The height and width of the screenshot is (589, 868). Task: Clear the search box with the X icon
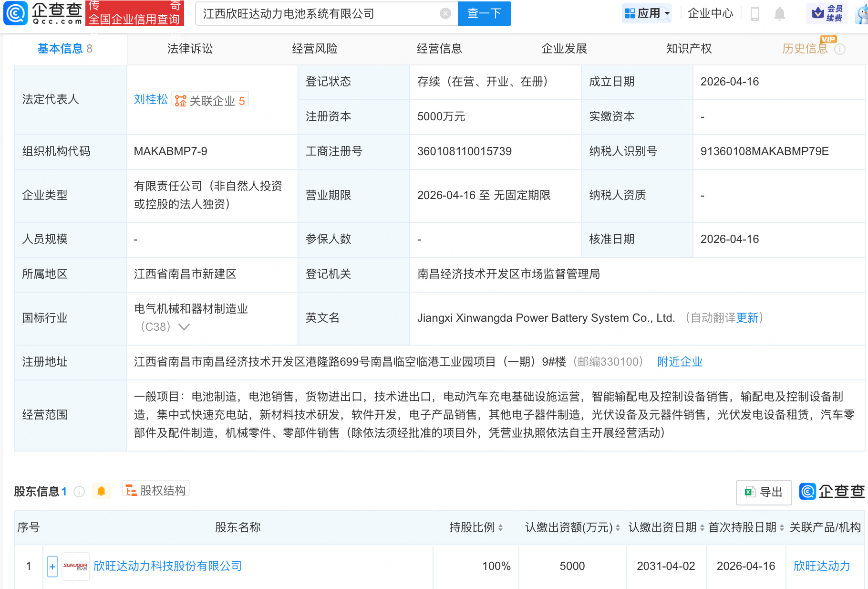pyautogui.click(x=445, y=13)
